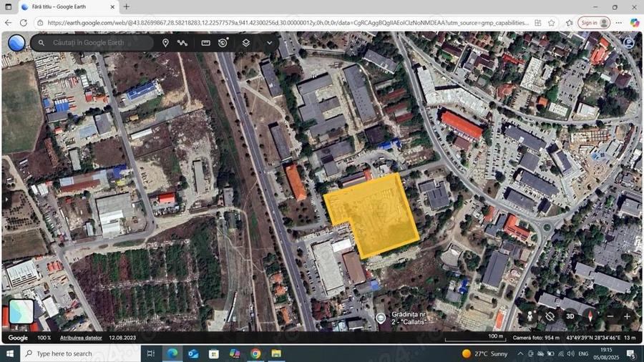Click the Grădinița nr. 2 Callatis place marker
The image size is (644, 362).
pos(381,318)
